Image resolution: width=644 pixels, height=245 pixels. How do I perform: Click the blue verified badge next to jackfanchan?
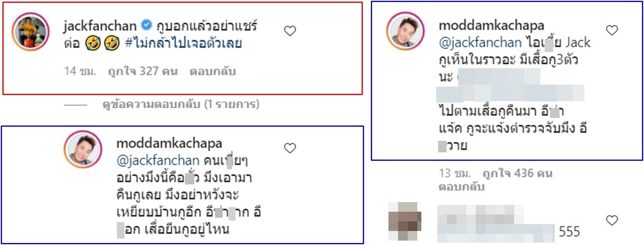(x=147, y=25)
